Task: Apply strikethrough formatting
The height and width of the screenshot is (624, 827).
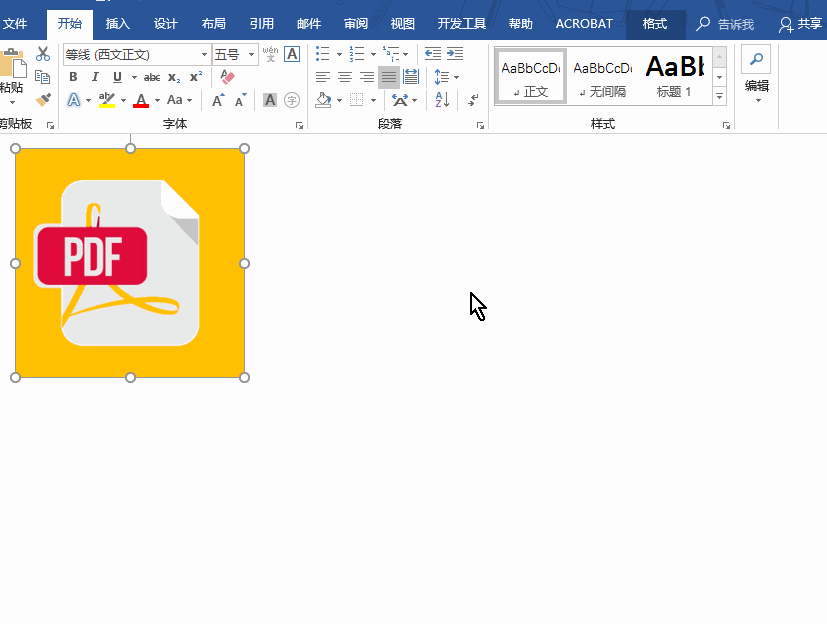Action: (152, 78)
